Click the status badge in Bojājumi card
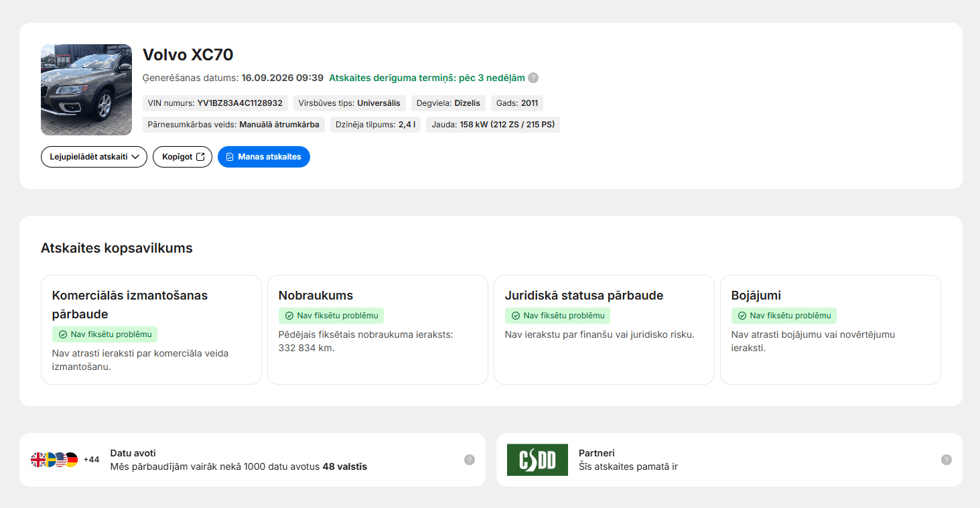 click(x=784, y=316)
